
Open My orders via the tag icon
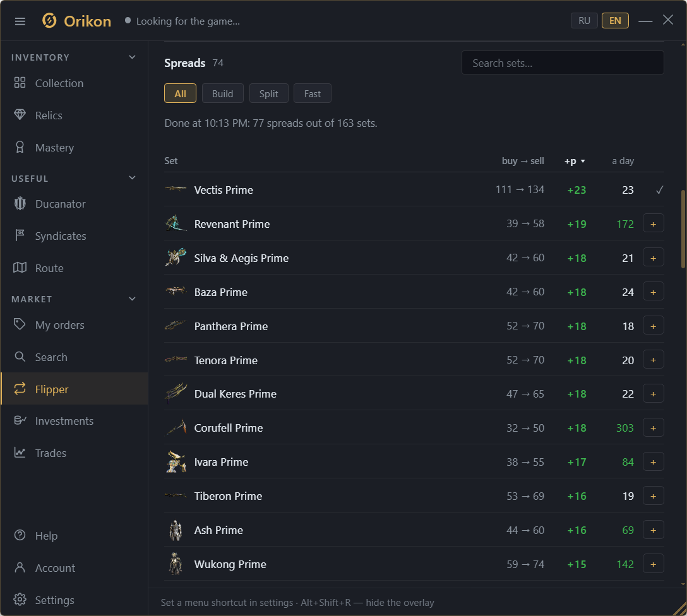[20, 324]
